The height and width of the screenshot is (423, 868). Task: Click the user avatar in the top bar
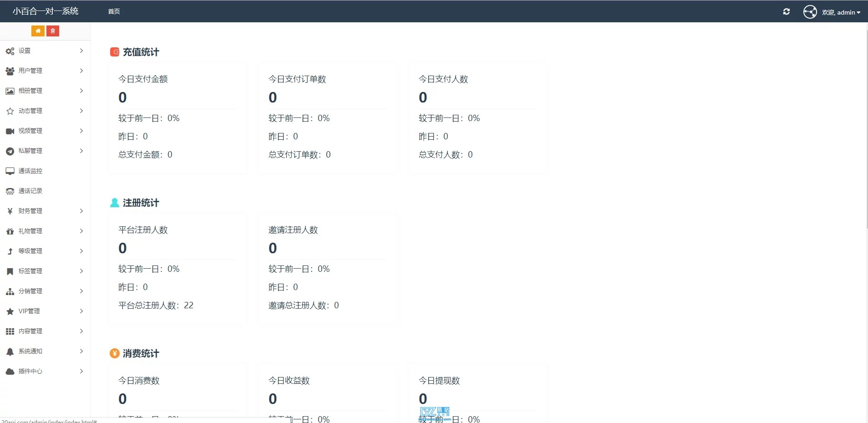click(x=810, y=12)
